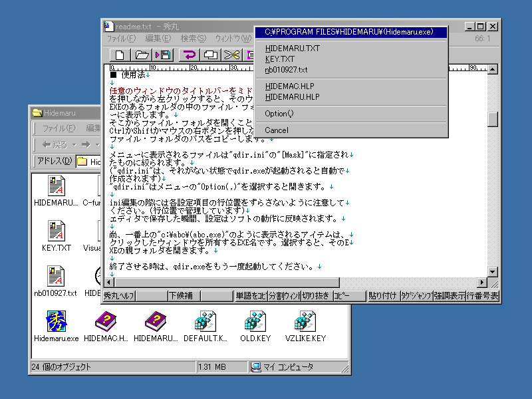Open 検索(S) menu in Hidemaru editor

pos(194,39)
